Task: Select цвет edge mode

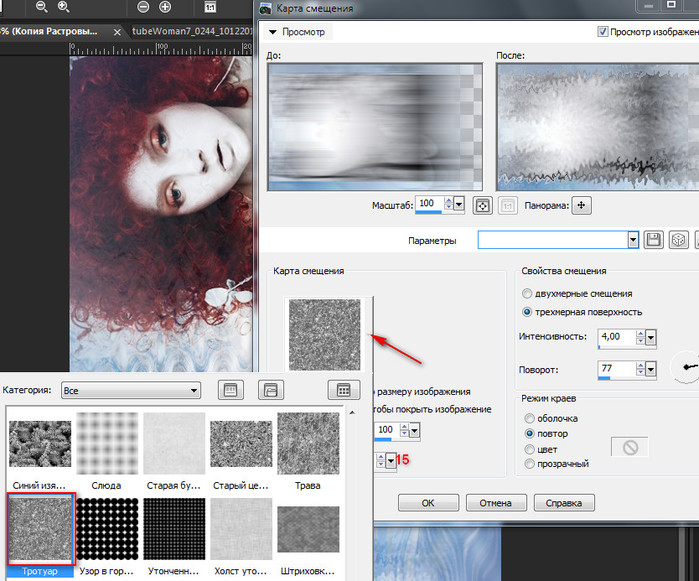Action: click(x=529, y=449)
